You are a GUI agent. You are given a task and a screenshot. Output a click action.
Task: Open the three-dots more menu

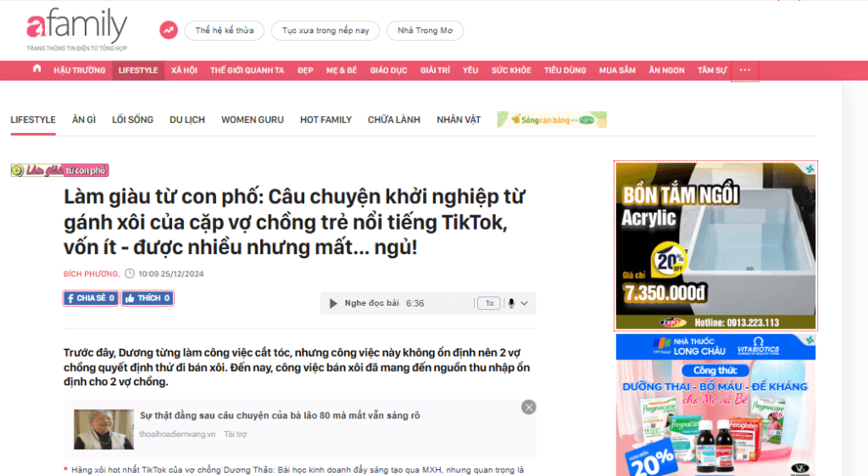[x=745, y=70]
